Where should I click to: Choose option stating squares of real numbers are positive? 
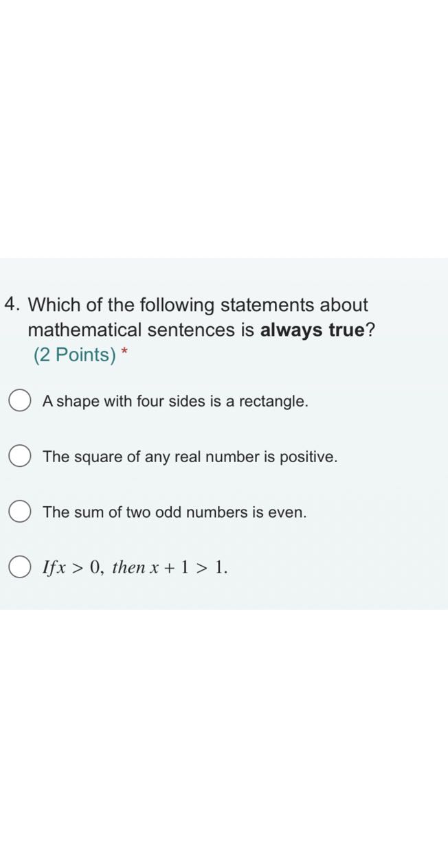click(19, 455)
